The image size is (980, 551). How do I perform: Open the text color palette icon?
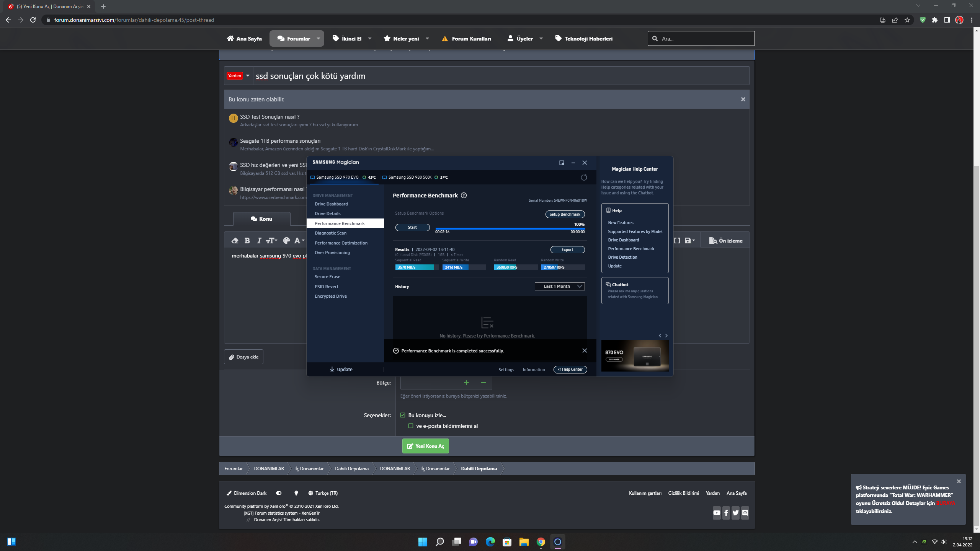pyautogui.click(x=286, y=241)
